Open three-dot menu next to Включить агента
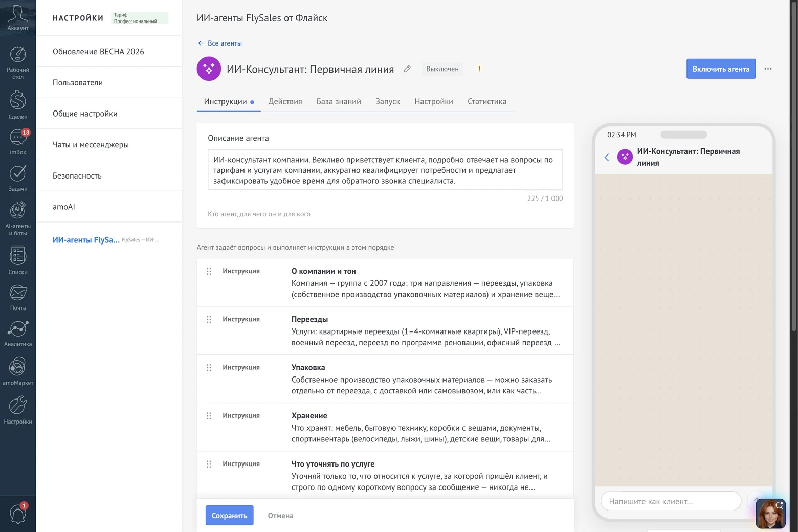Image resolution: width=798 pixels, height=532 pixels. point(768,69)
